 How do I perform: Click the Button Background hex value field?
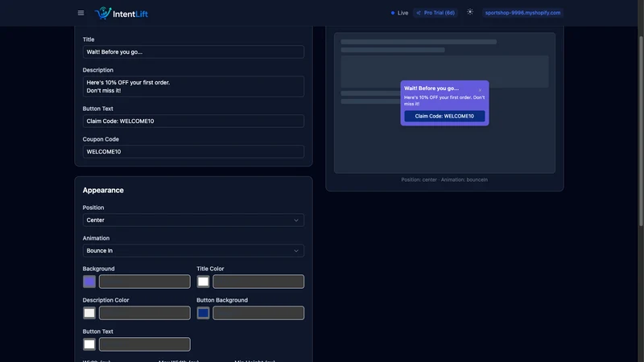258,313
